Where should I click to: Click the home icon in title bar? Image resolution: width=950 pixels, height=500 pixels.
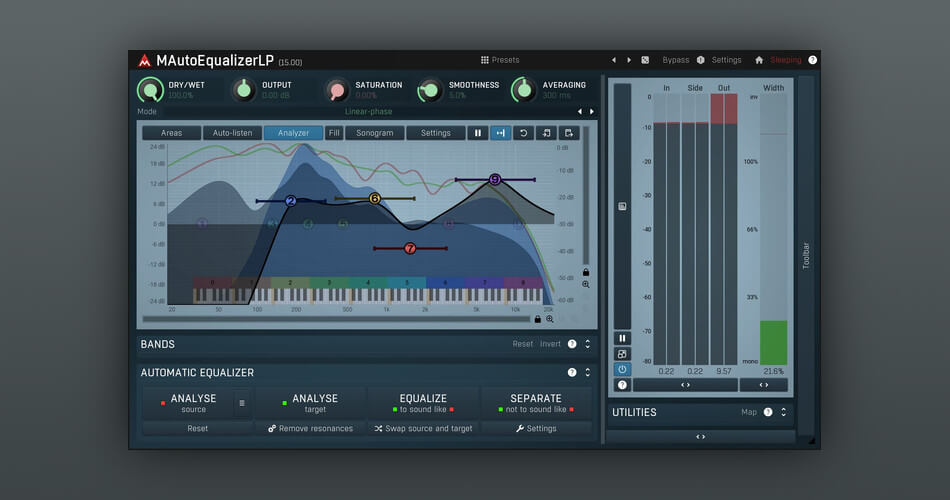point(759,60)
